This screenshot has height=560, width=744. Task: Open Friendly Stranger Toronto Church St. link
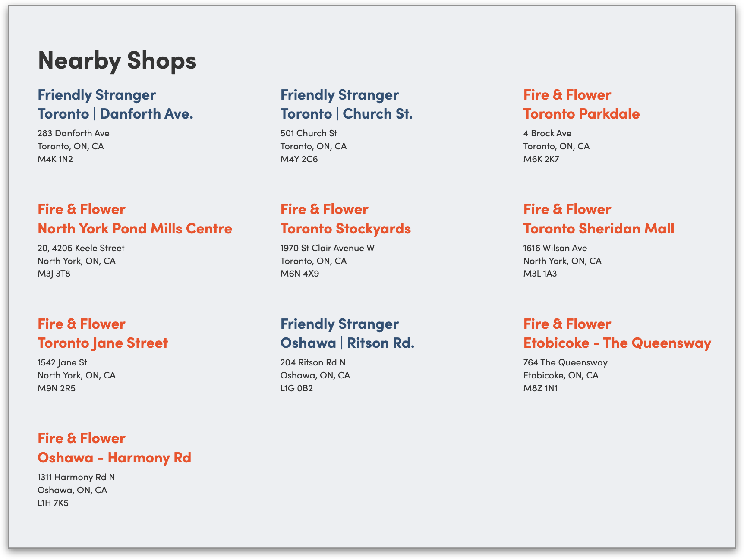[x=346, y=104]
